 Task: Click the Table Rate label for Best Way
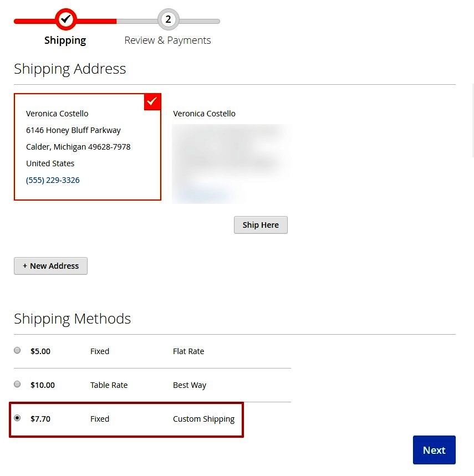109,385
